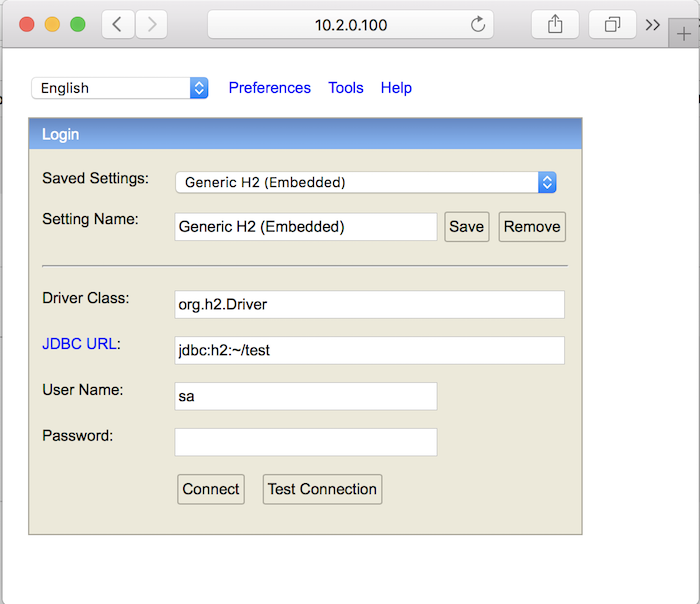Add a new tab with plus button
The width and height of the screenshot is (700, 604).
click(683, 33)
